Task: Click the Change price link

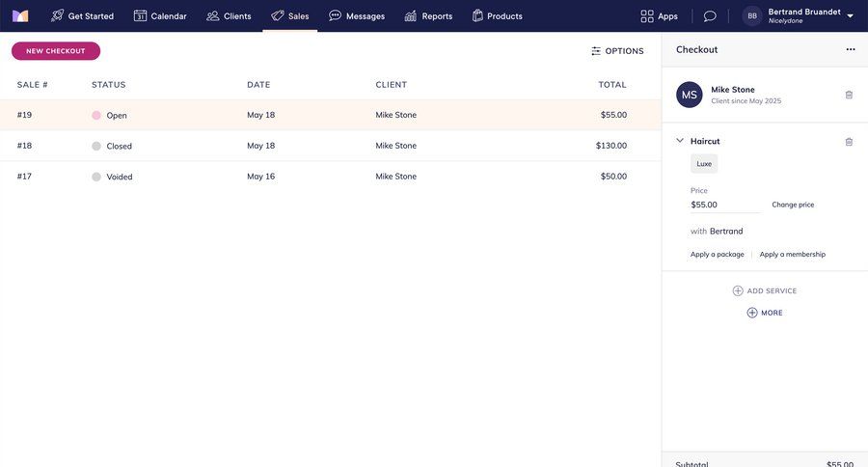Action: [x=793, y=205]
